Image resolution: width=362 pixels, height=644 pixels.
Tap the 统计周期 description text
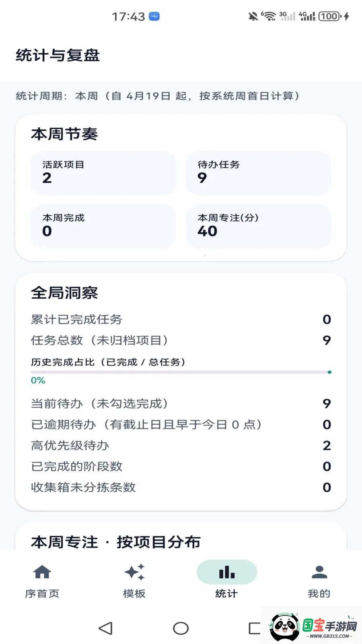click(x=158, y=96)
